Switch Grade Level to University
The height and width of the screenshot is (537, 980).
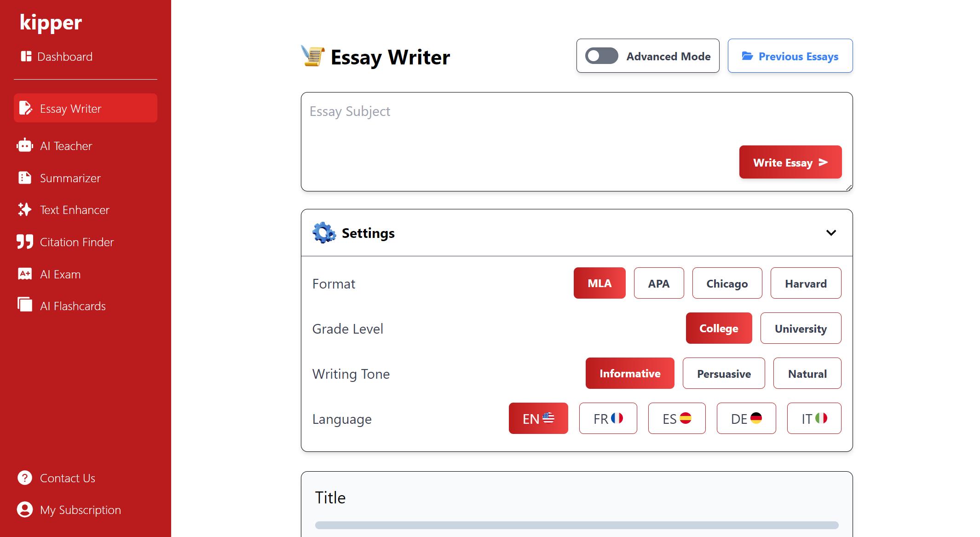point(801,328)
